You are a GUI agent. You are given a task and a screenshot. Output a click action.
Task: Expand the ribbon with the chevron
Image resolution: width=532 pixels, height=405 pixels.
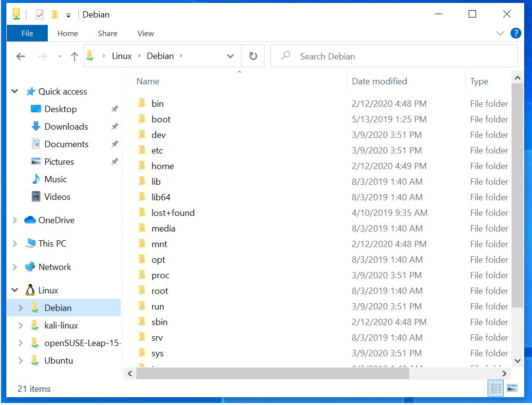pyautogui.click(x=500, y=33)
